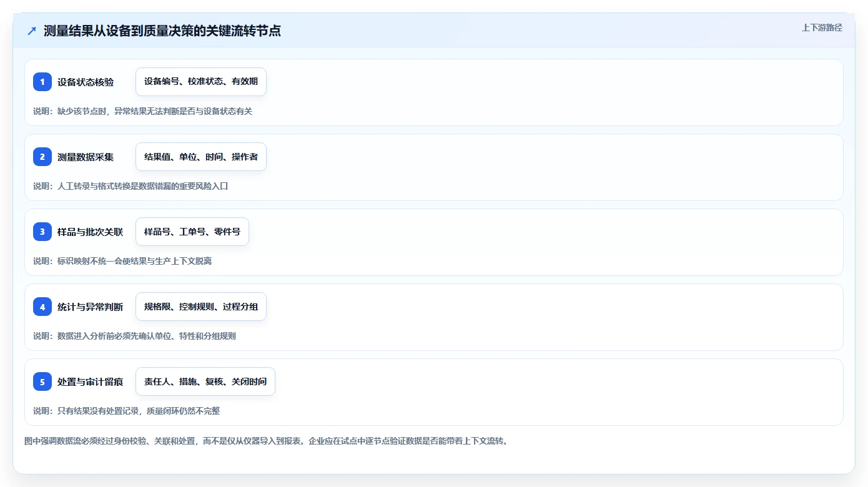Click the 设备编号、校准状态、有效期 chip
Image resolution: width=868 pixels, height=487 pixels.
click(x=201, y=82)
